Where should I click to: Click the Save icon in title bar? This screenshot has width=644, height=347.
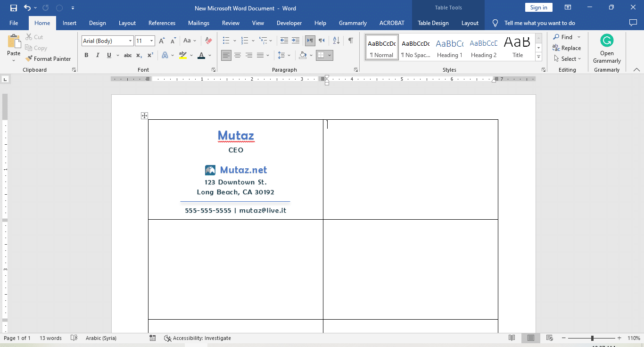14,8
